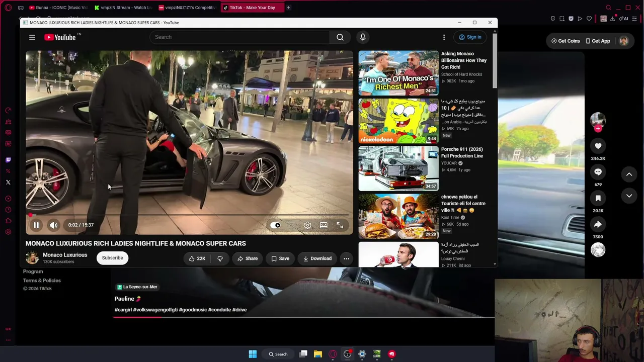Open Opera GX tab search magnifier
Screen dimensions: 644x362
pos(608,8)
